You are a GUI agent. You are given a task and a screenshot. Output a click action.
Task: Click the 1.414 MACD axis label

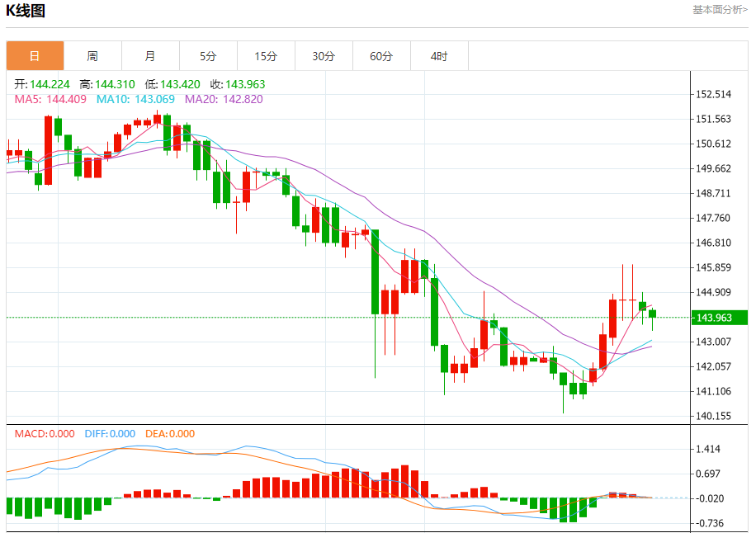coord(708,449)
